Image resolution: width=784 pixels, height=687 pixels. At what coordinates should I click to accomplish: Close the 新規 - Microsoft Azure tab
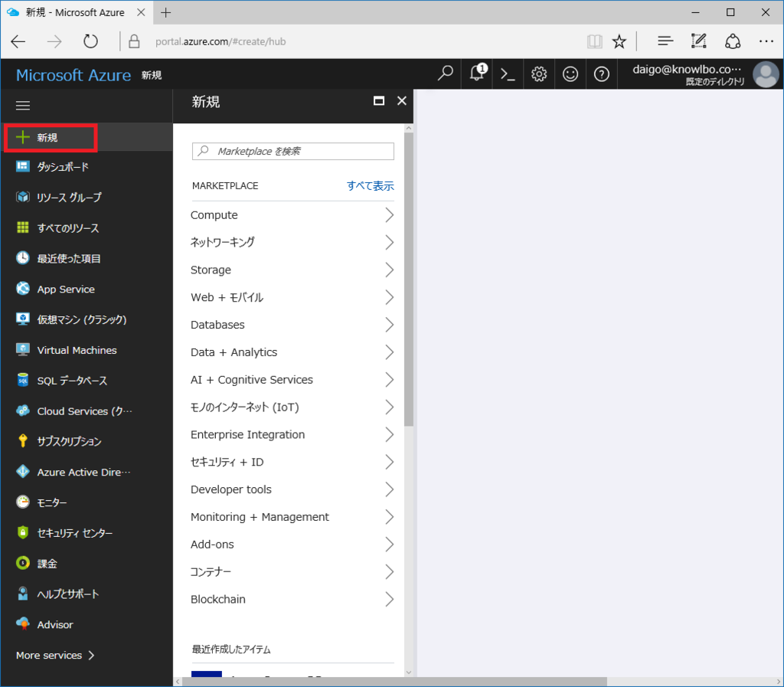pyautogui.click(x=141, y=12)
